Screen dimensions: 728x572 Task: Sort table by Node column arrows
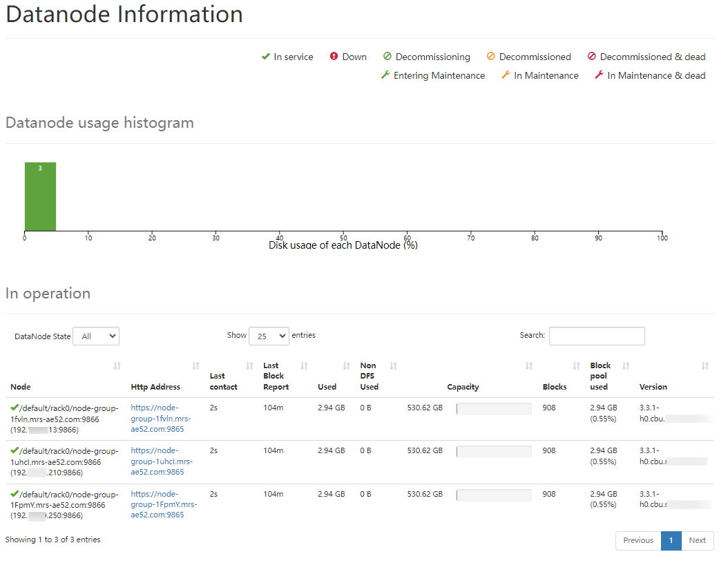click(117, 366)
